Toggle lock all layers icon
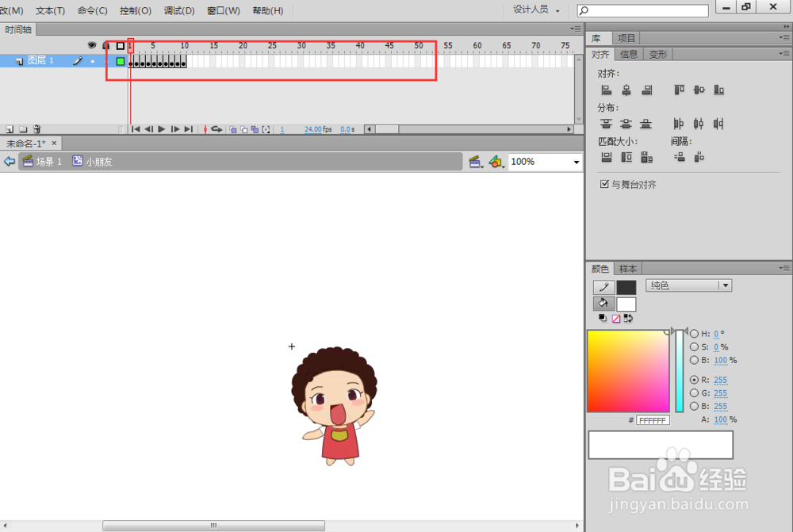Image resolution: width=793 pixels, height=532 pixels. pos(105,45)
